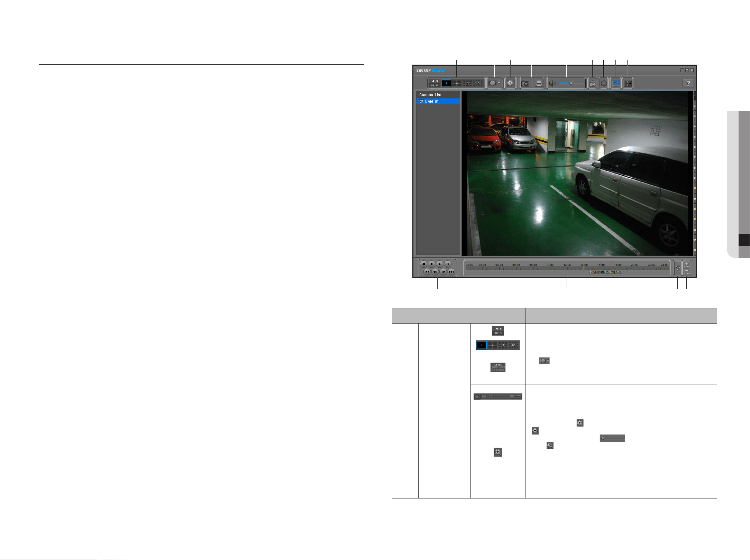This screenshot has width=750, height=560.
Task: Click the frame-advance button beside play
Action: point(448,264)
